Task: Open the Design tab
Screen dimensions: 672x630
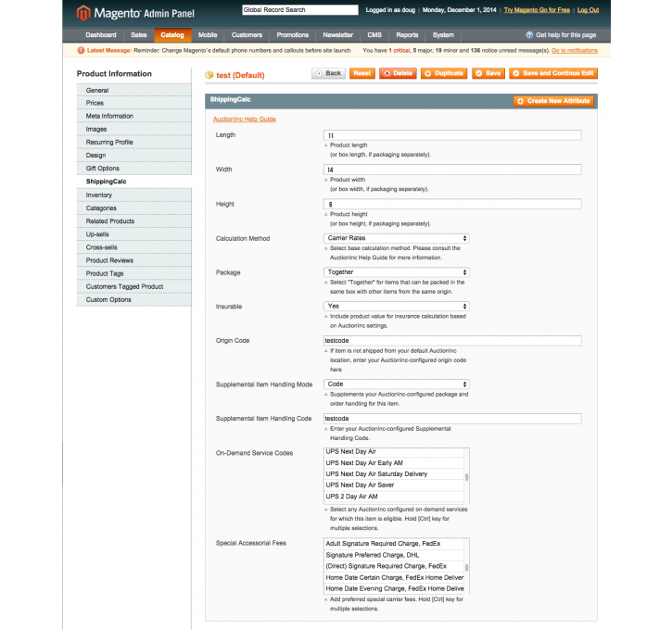Action: coord(134,156)
